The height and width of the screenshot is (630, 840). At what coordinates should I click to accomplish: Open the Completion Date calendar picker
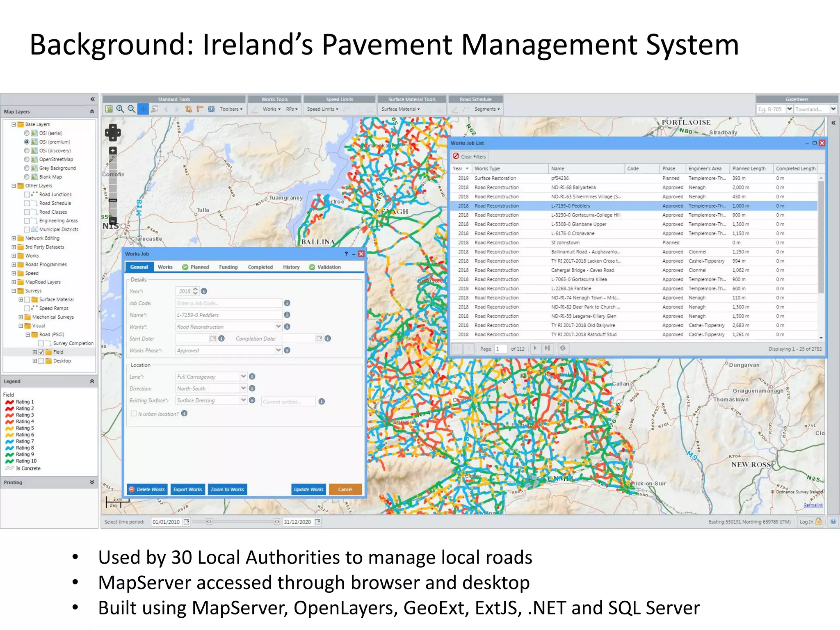pyautogui.click(x=319, y=338)
